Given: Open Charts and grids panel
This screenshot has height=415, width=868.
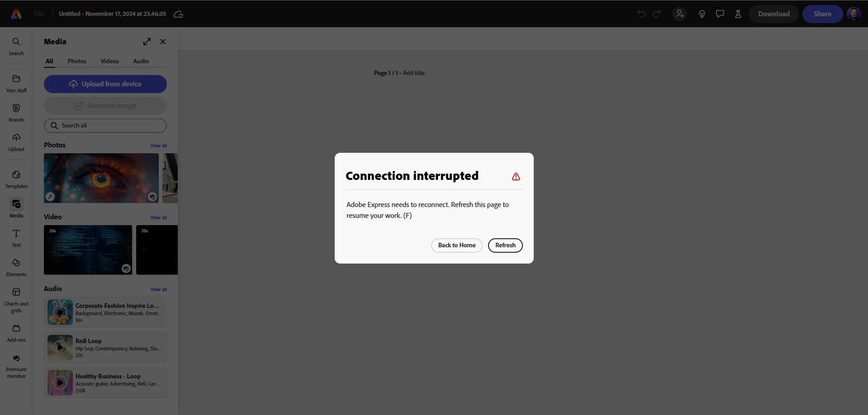Looking at the screenshot, I should [16, 300].
